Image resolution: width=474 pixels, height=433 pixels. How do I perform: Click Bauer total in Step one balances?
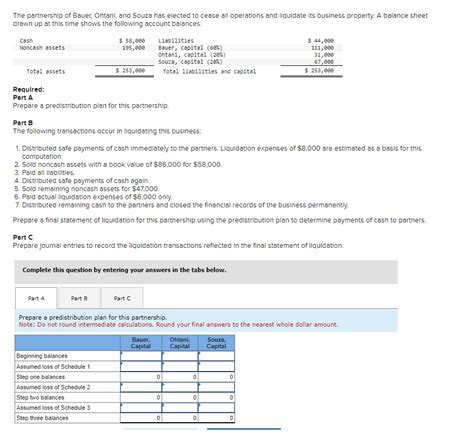[141, 377]
